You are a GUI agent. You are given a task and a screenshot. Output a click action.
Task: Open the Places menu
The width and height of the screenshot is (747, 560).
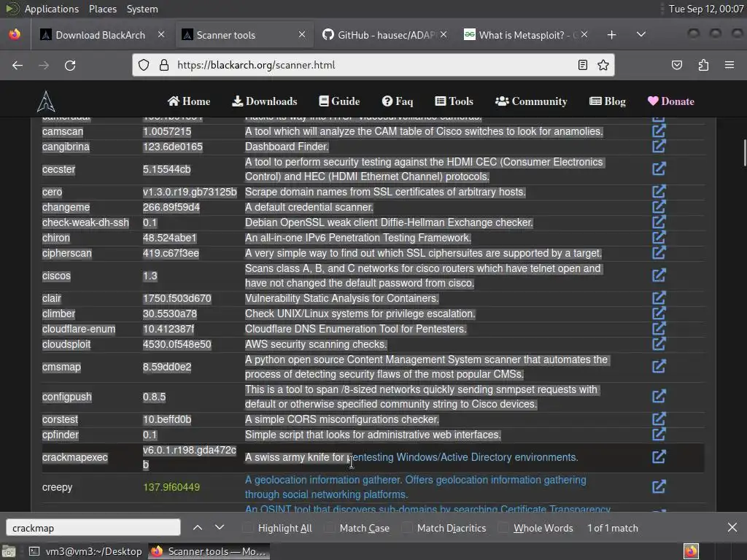point(102,9)
